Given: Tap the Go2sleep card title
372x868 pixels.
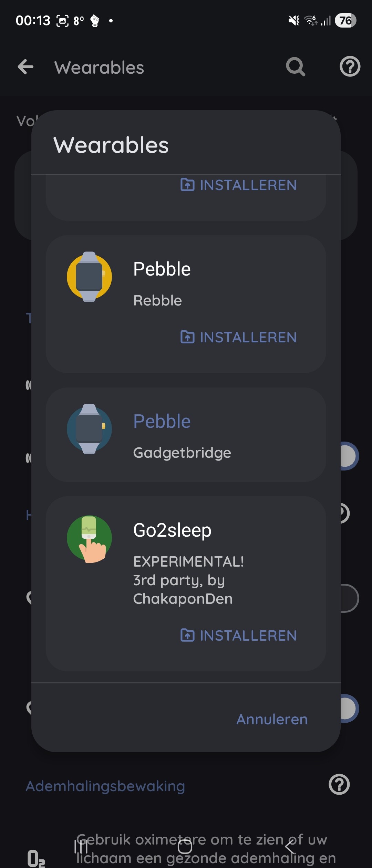Looking at the screenshot, I should point(172,530).
